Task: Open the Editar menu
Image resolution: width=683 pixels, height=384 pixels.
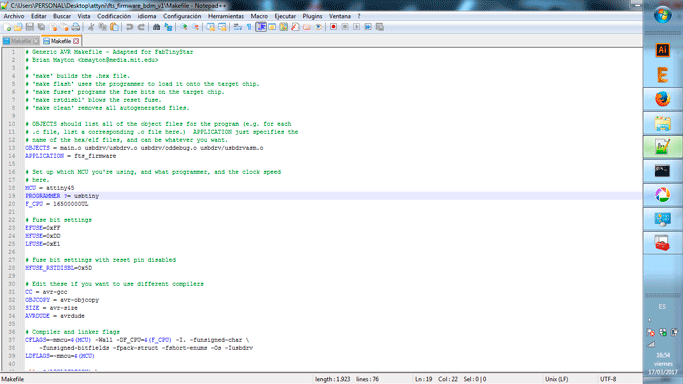Action: coord(39,16)
